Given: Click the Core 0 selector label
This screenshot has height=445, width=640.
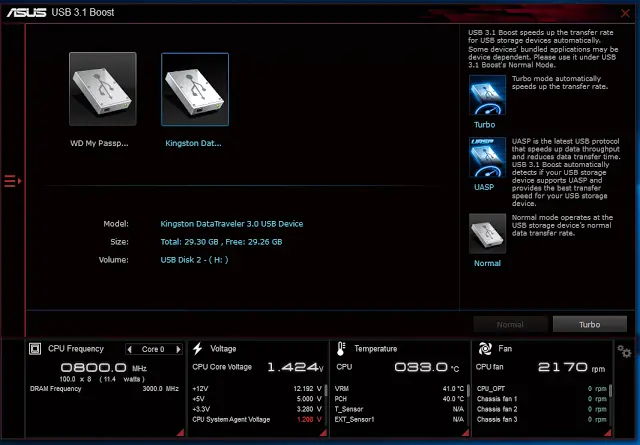Looking at the screenshot, I should [x=153, y=349].
